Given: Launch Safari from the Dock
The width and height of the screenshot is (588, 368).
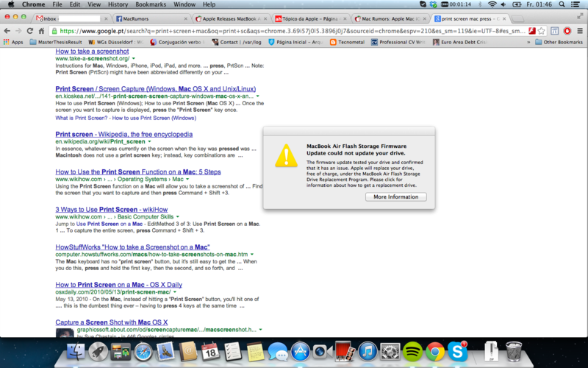Looking at the screenshot, I should coord(143,352).
